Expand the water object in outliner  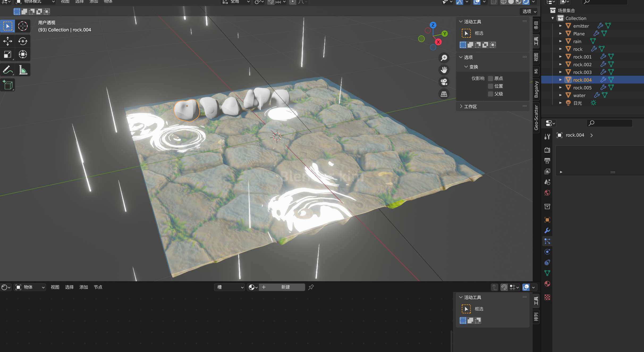point(560,95)
